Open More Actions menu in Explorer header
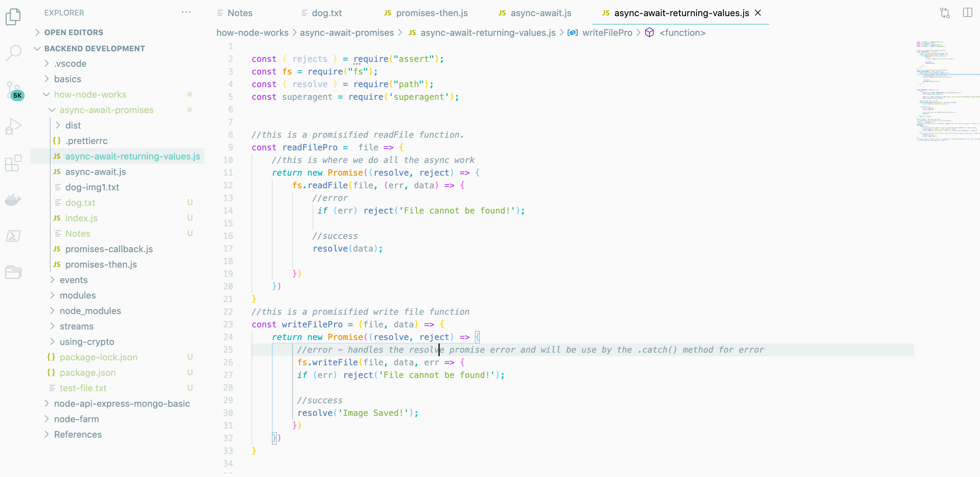Image resolution: width=980 pixels, height=477 pixels. (186, 12)
